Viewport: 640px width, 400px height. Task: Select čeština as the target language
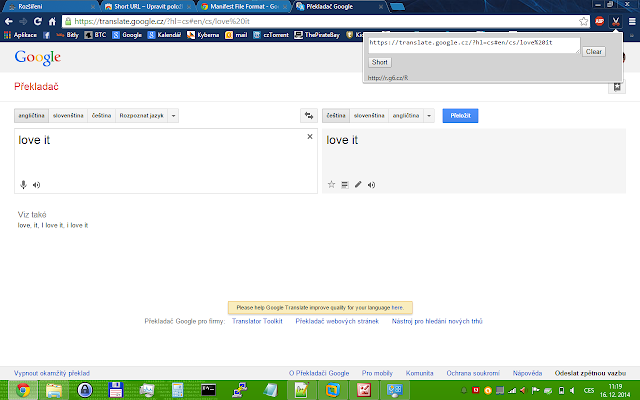tap(336, 116)
